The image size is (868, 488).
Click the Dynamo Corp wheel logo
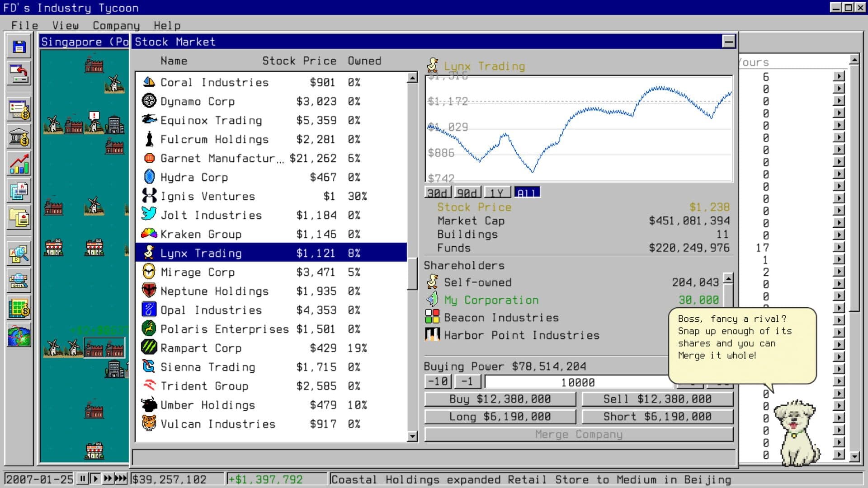(x=149, y=101)
